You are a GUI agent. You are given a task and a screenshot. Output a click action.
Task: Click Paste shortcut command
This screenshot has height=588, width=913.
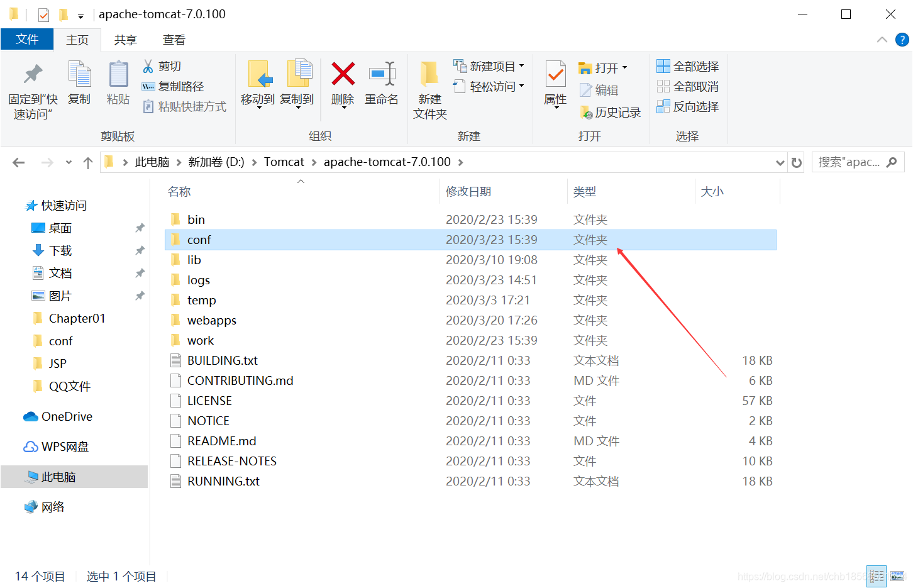pos(184,106)
